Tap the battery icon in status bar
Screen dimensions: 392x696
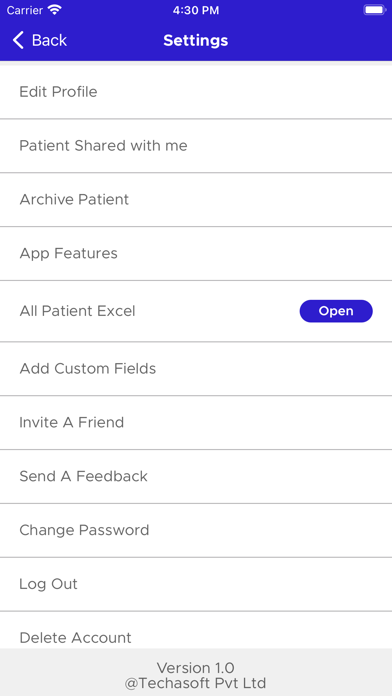pyautogui.click(x=374, y=10)
